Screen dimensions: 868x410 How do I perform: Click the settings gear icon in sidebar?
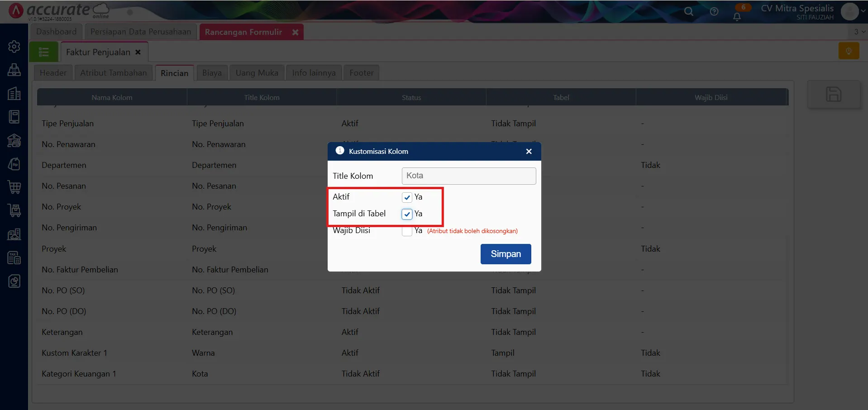click(x=14, y=47)
